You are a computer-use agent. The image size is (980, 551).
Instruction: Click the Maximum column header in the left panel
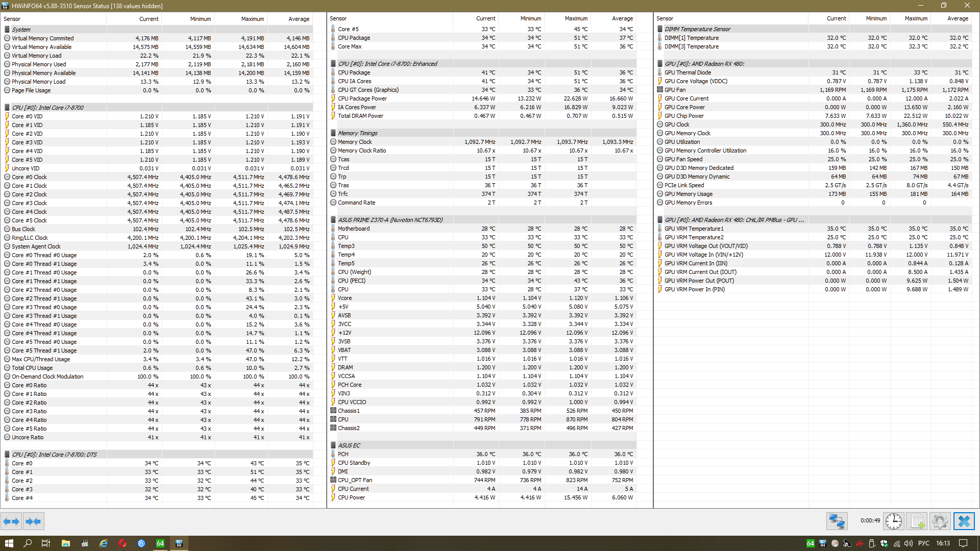pos(252,19)
